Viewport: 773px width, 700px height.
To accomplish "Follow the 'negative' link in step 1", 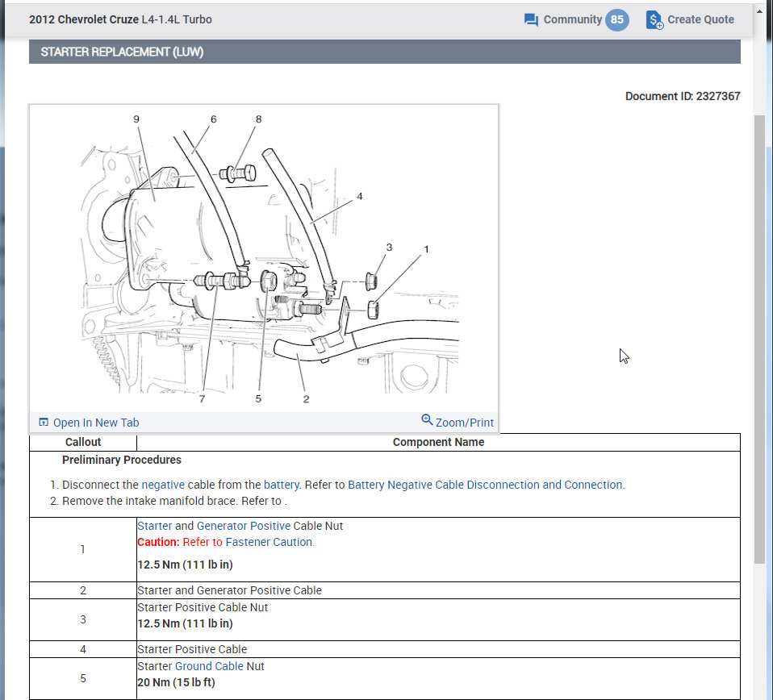I will [162, 485].
